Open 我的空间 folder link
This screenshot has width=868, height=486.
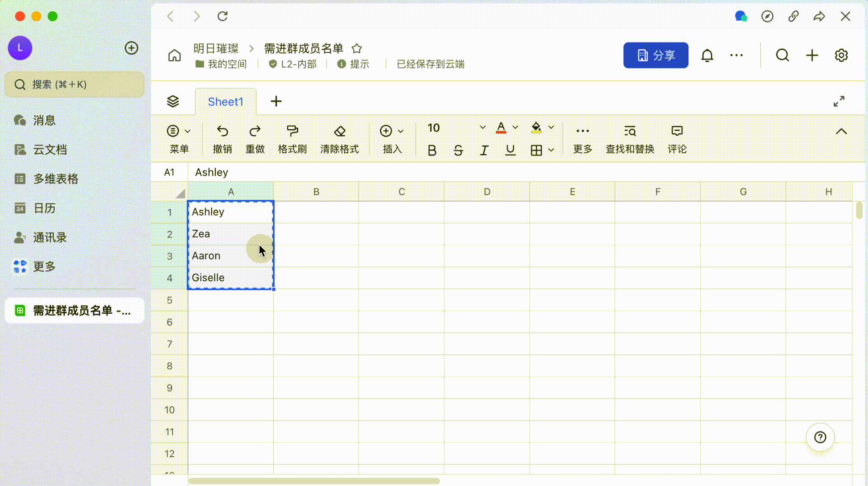tap(221, 64)
